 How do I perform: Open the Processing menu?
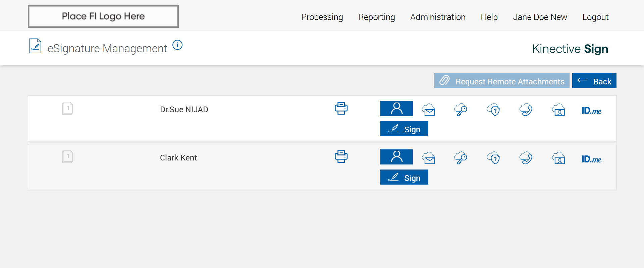pyautogui.click(x=322, y=17)
